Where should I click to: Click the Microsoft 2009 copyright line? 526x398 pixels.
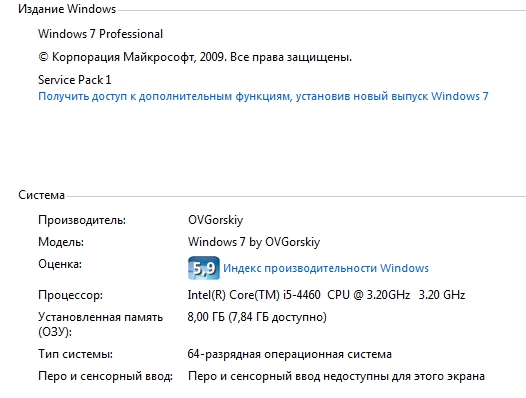pos(195,57)
